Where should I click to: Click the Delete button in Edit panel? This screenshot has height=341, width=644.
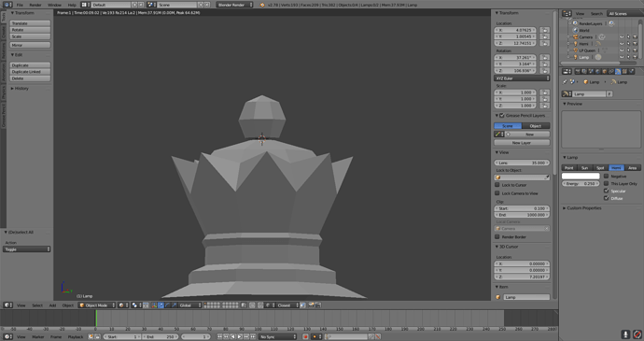pyautogui.click(x=30, y=78)
